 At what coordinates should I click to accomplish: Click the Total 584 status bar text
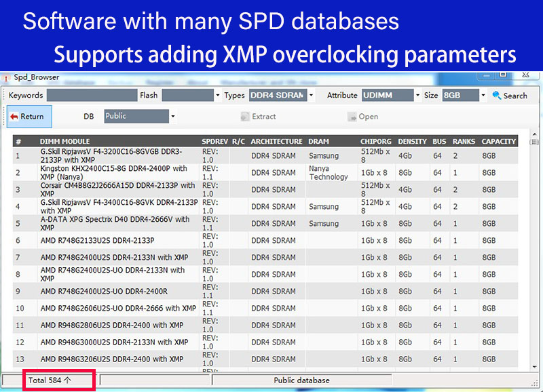point(50,380)
